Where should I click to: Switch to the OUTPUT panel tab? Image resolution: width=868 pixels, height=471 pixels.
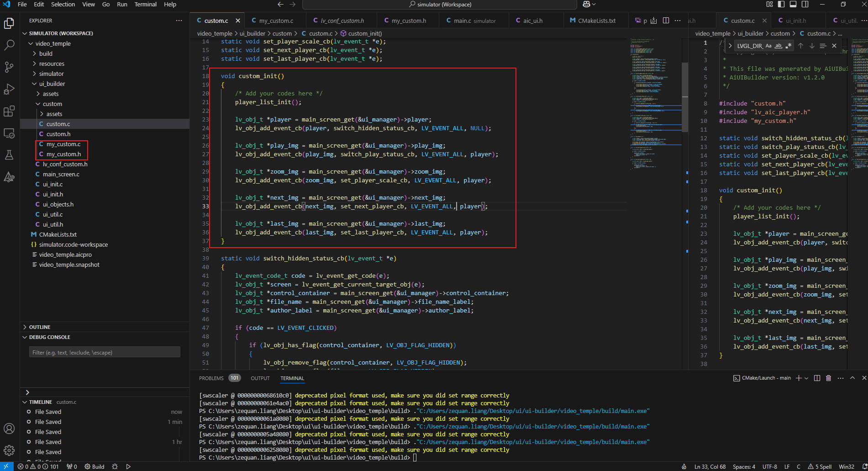(260, 378)
